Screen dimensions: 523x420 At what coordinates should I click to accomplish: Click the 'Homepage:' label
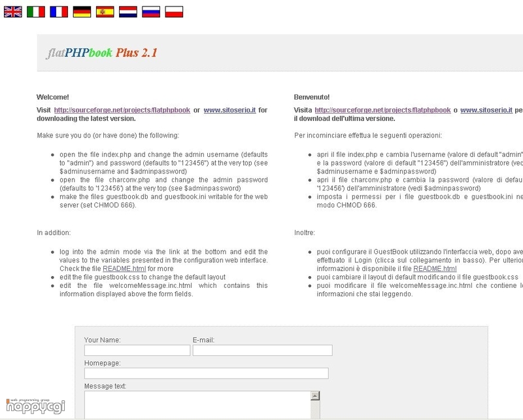point(103,363)
